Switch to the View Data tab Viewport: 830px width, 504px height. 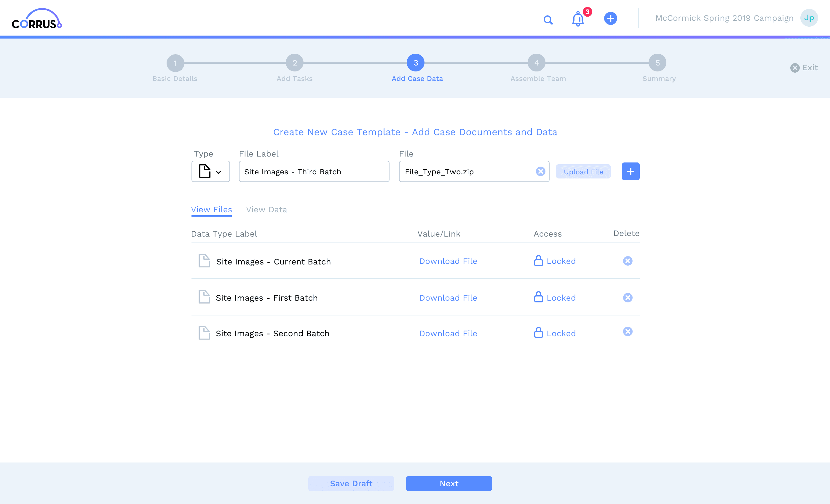(266, 210)
